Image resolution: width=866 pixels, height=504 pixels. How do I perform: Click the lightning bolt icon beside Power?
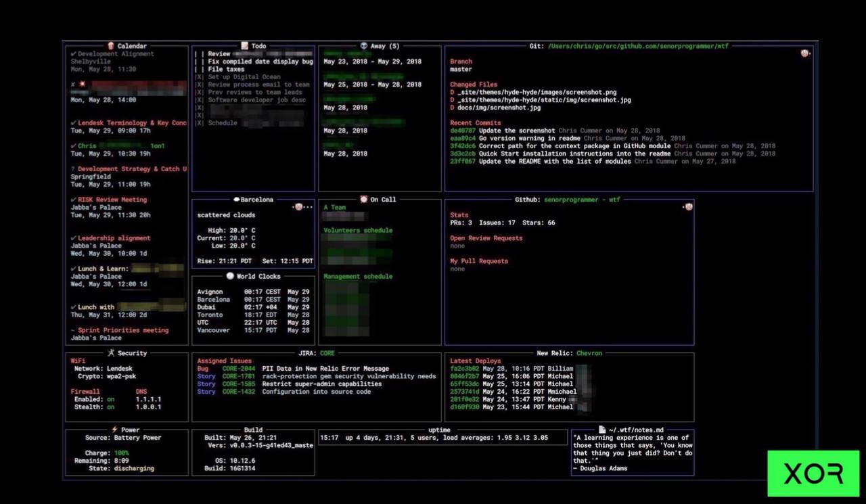click(114, 430)
